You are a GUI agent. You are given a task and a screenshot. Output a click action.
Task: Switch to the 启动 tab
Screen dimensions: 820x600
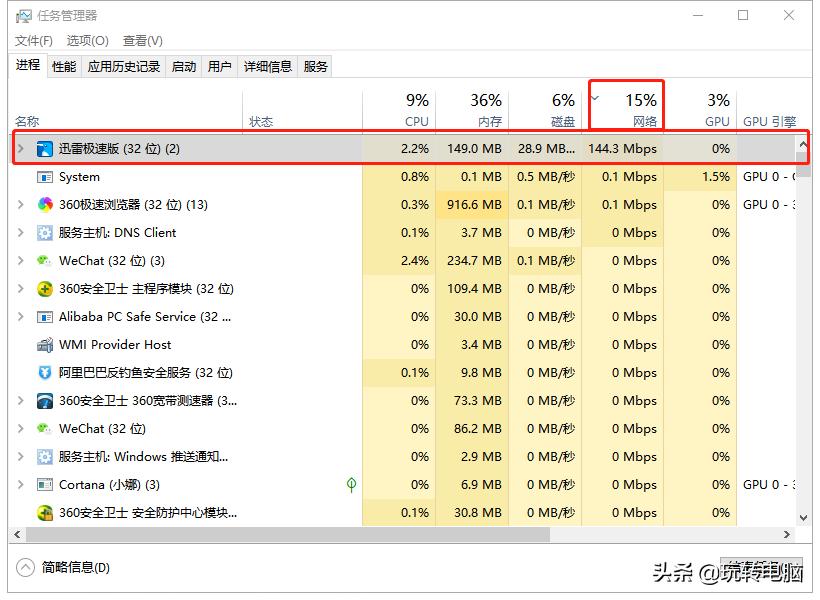(x=183, y=66)
